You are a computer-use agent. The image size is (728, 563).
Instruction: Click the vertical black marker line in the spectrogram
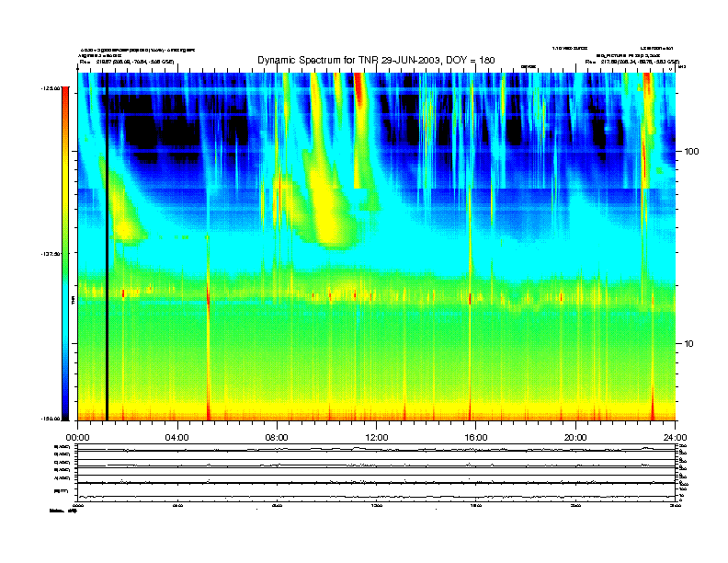tap(107, 247)
